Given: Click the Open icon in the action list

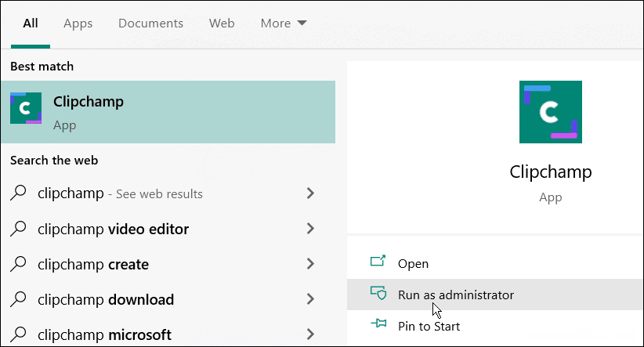Looking at the screenshot, I should (378, 261).
